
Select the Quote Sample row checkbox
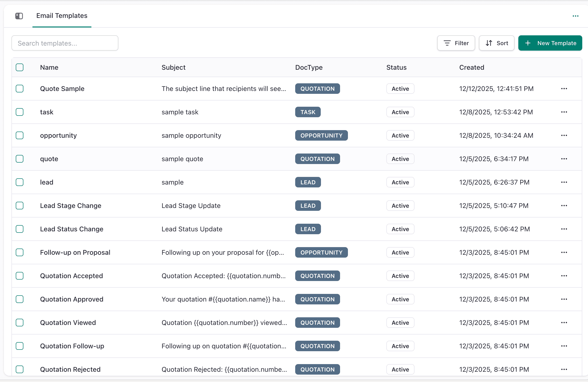point(20,89)
